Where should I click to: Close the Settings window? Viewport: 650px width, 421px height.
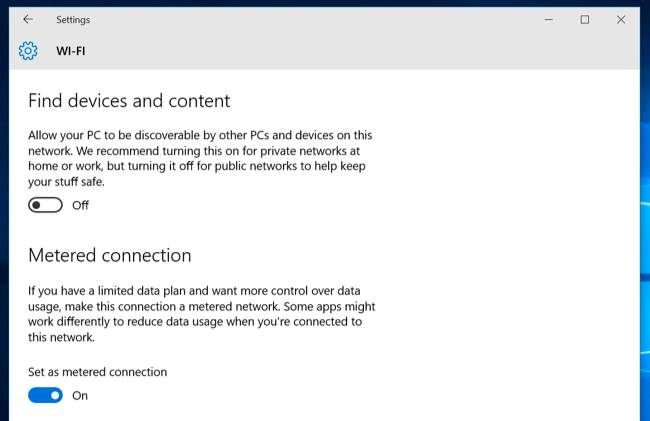point(621,19)
